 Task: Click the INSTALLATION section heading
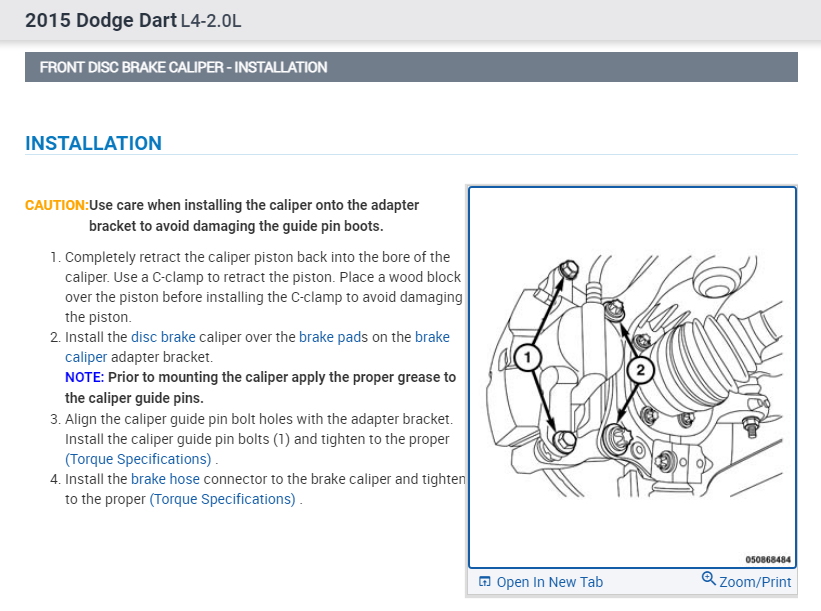tap(93, 143)
